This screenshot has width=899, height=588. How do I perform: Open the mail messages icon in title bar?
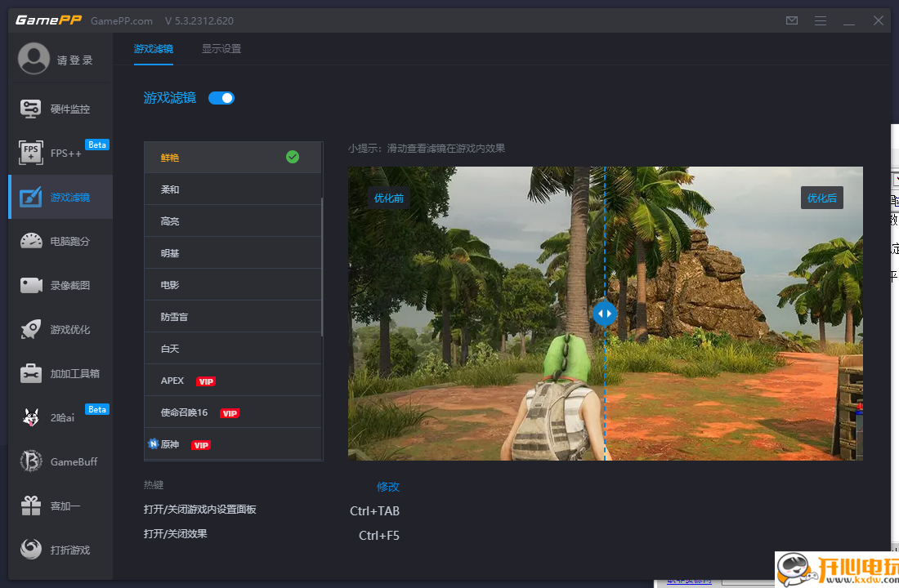792,20
